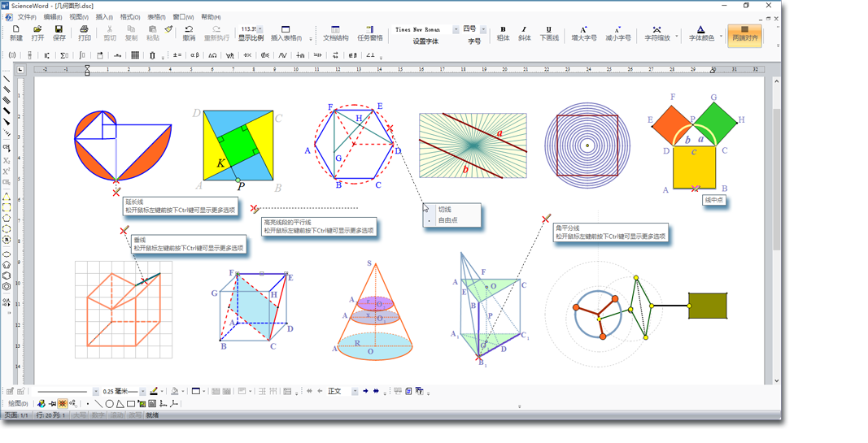This screenshot has width=868, height=443.
Task: Select the circle shape drawing tool
Action: pos(109,403)
